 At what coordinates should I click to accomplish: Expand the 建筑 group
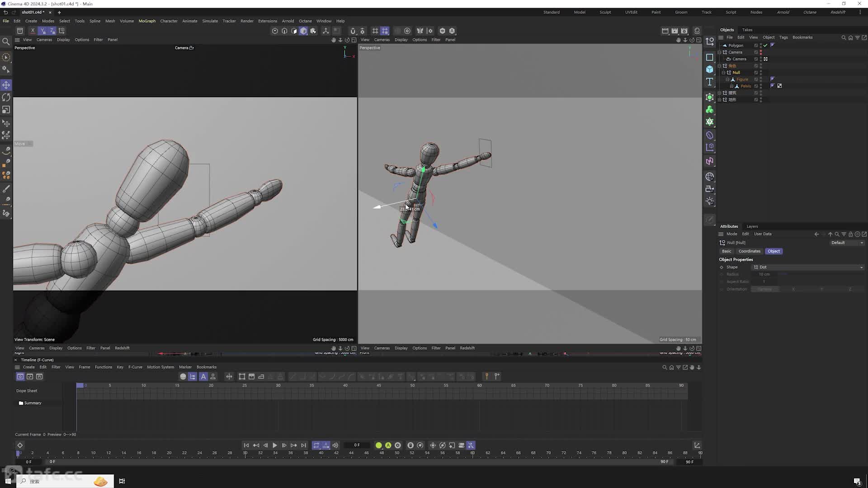coord(719,93)
